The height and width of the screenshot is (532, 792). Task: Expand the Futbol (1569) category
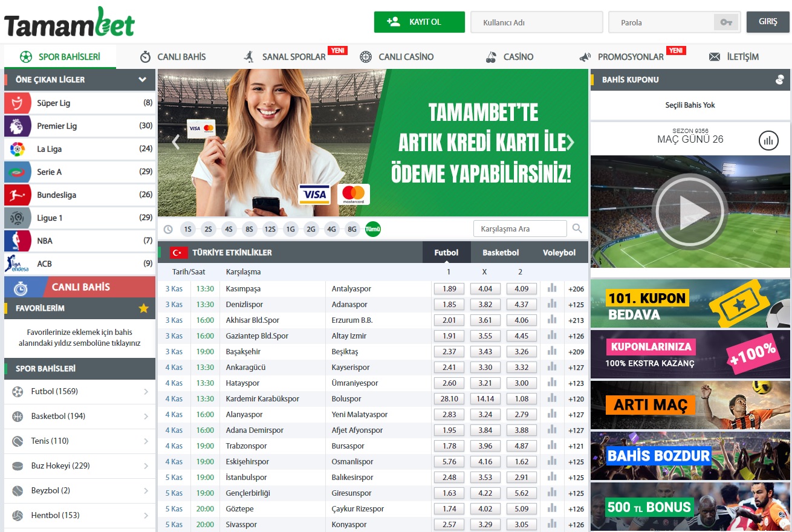click(80, 392)
